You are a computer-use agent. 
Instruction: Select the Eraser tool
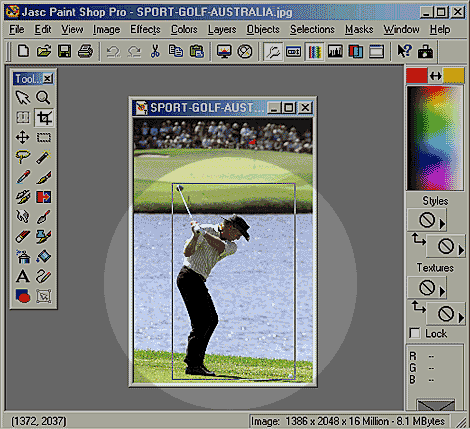(x=23, y=237)
